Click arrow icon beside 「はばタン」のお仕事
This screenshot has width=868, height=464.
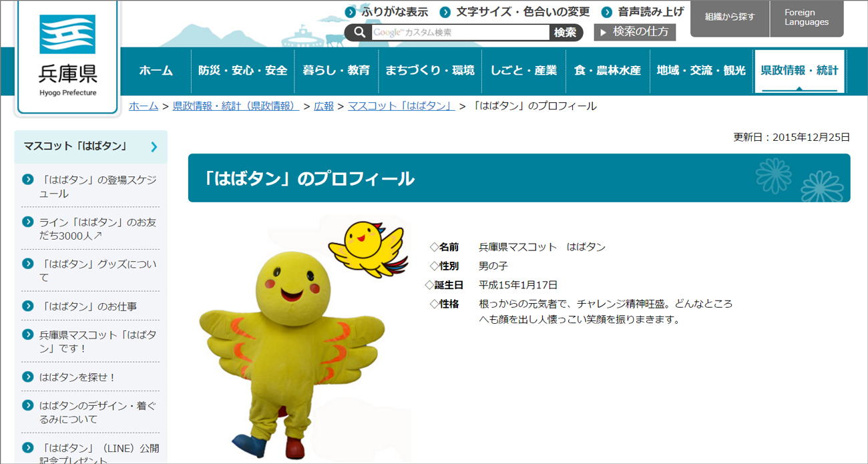(x=27, y=306)
